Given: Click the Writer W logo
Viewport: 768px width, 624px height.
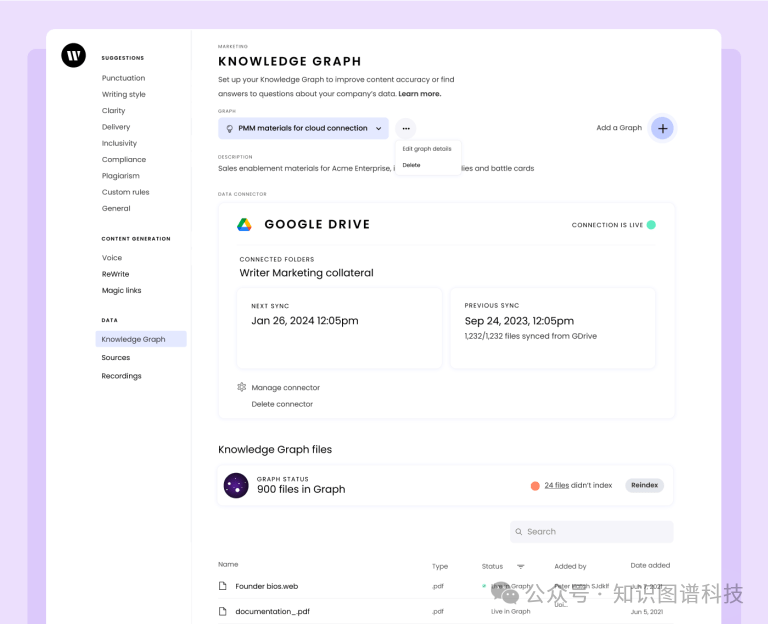Looking at the screenshot, I should (x=73, y=55).
